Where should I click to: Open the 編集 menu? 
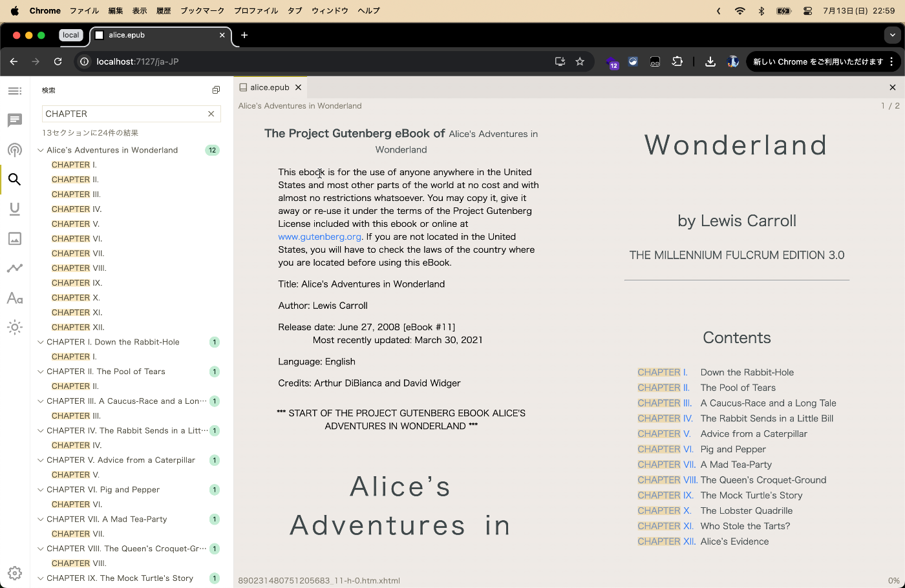pos(116,11)
